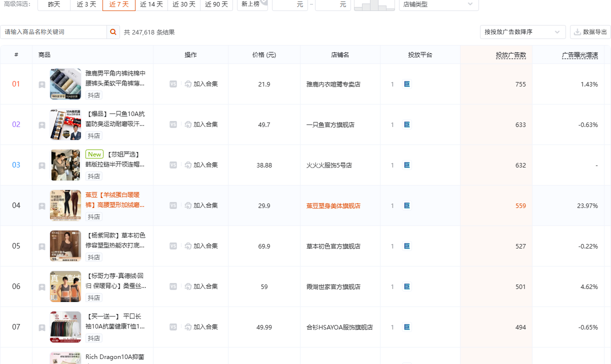Toggle the 新上榜 filter checkbox
611x364 pixels.
pos(252,4)
